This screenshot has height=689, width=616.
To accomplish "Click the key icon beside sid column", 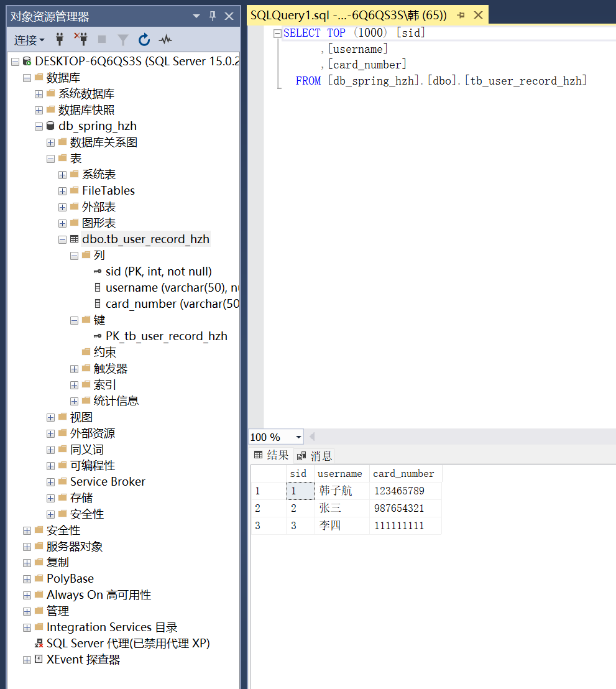I will pyautogui.click(x=98, y=272).
